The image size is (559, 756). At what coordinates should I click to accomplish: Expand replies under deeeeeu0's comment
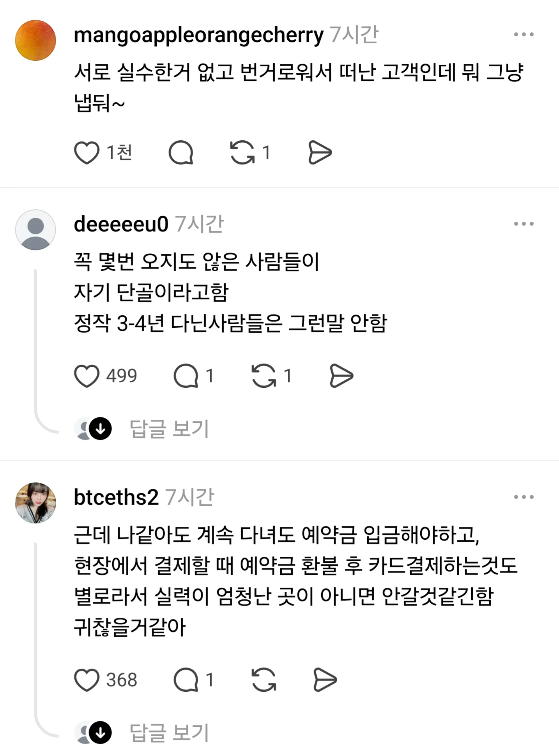point(169,429)
